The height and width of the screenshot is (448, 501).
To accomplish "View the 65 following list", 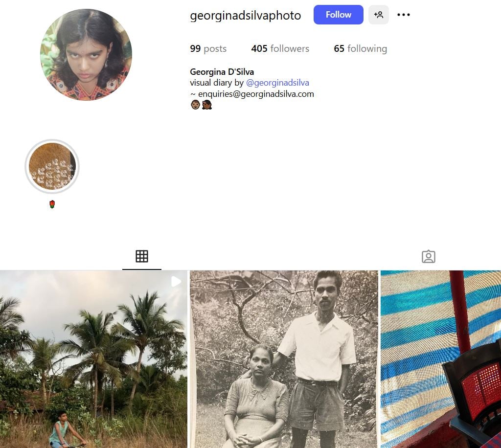I will tap(360, 48).
